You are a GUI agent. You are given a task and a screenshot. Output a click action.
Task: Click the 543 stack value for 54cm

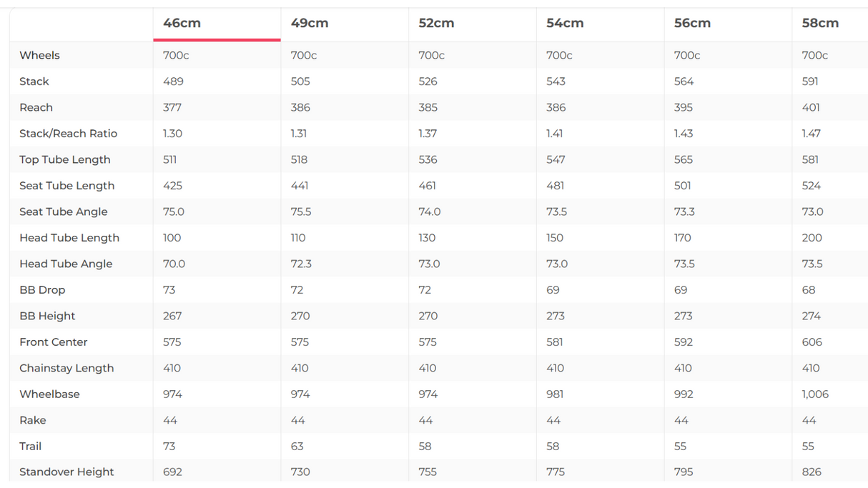[556, 81]
